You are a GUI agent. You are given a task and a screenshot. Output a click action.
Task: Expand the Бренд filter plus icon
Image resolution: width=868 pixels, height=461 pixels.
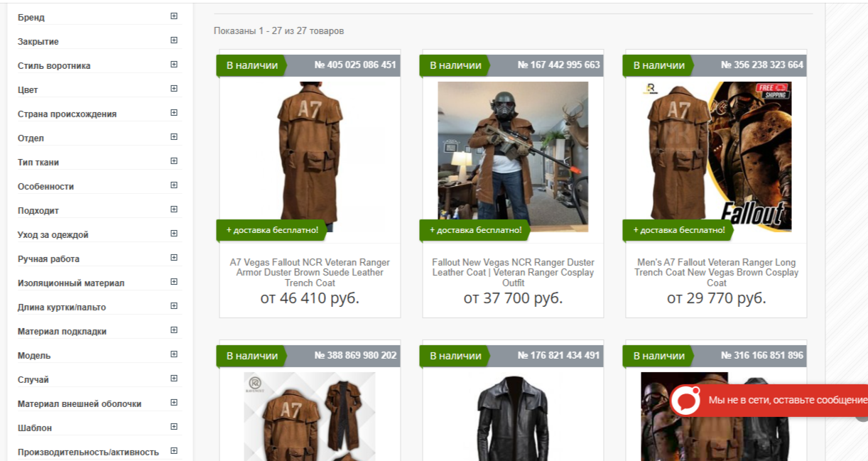click(174, 16)
